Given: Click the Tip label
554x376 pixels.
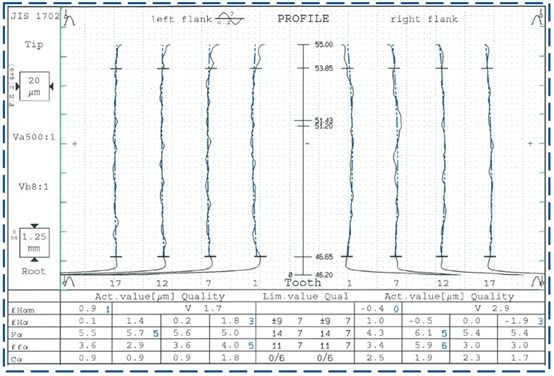Looking at the screenshot, I should click(x=34, y=45).
